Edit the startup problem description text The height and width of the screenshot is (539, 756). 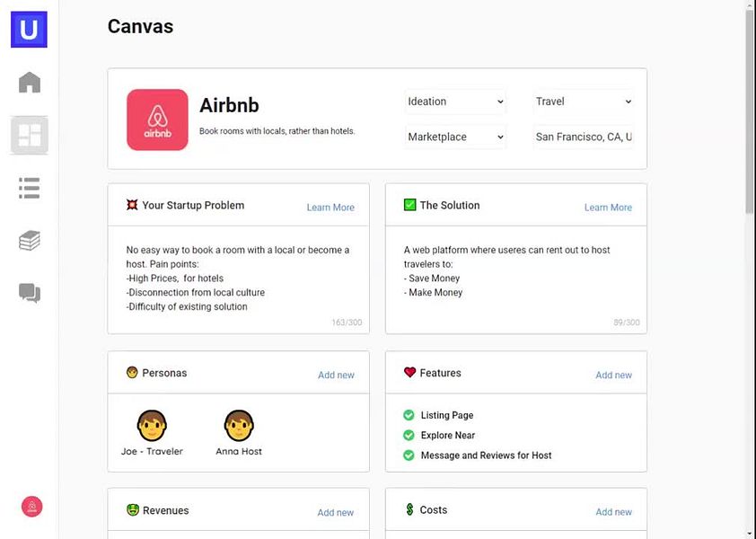point(238,278)
